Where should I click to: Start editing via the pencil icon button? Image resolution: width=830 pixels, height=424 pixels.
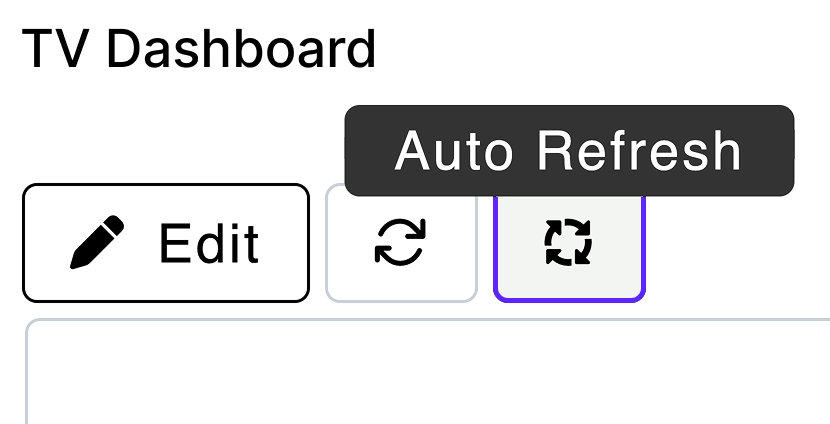coord(166,243)
